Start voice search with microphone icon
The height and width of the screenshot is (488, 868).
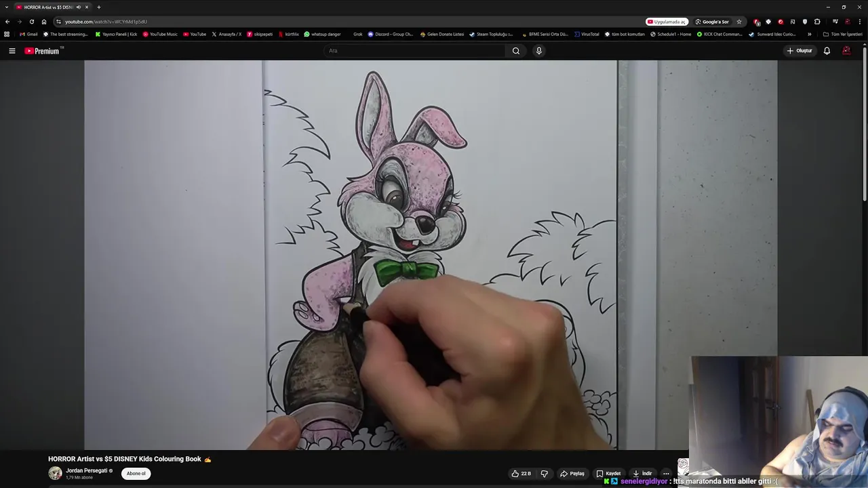pyautogui.click(x=539, y=51)
